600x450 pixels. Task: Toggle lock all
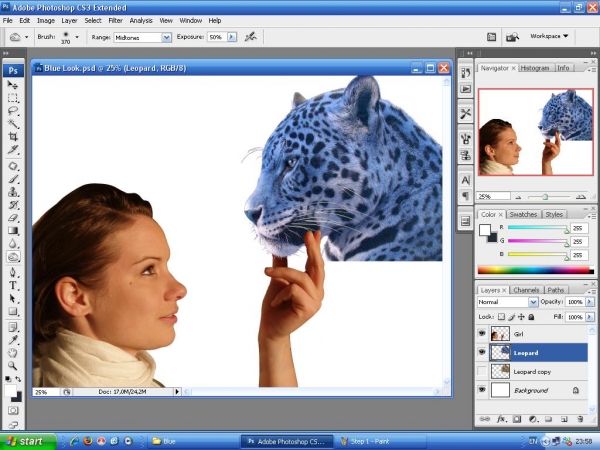pyautogui.click(x=531, y=317)
